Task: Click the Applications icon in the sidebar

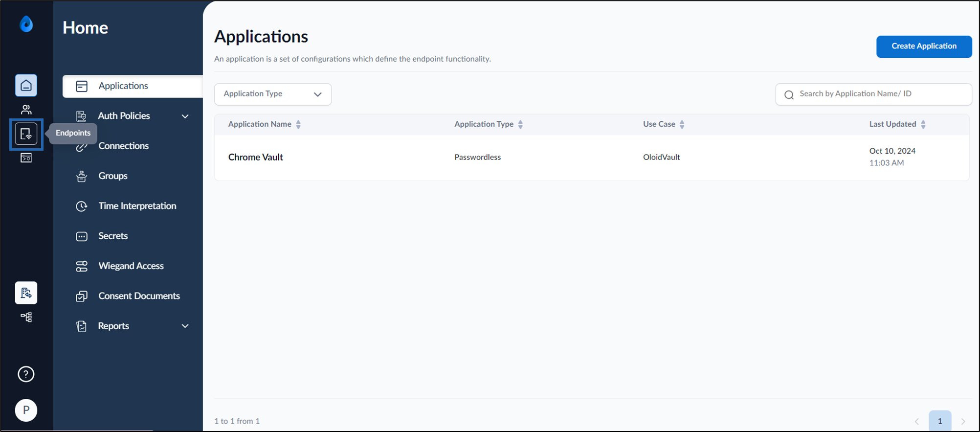Action: (82, 86)
